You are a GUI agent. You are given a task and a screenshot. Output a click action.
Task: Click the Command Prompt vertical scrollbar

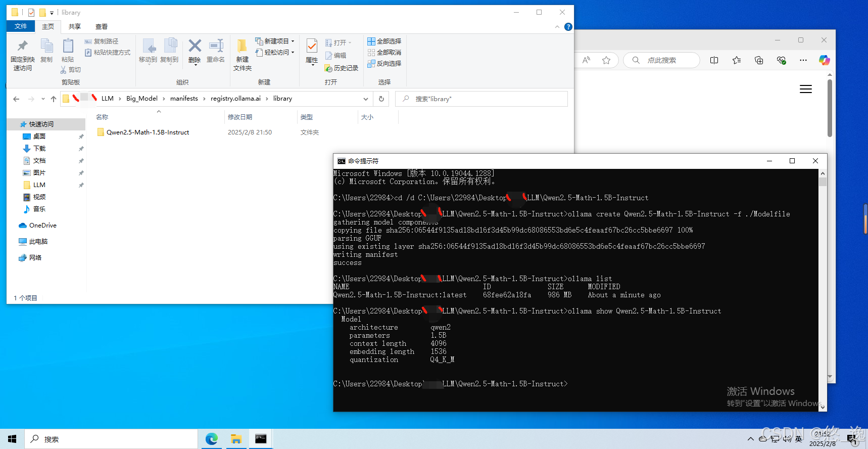tap(823, 291)
